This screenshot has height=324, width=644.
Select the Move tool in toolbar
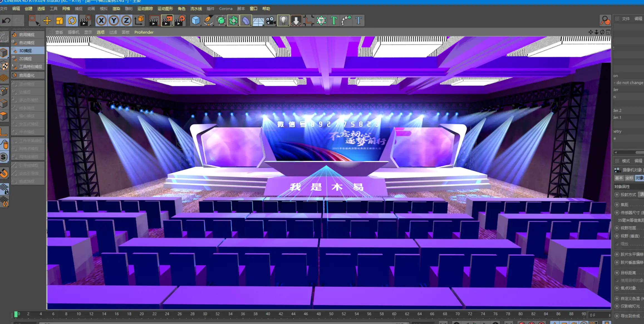[47, 21]
